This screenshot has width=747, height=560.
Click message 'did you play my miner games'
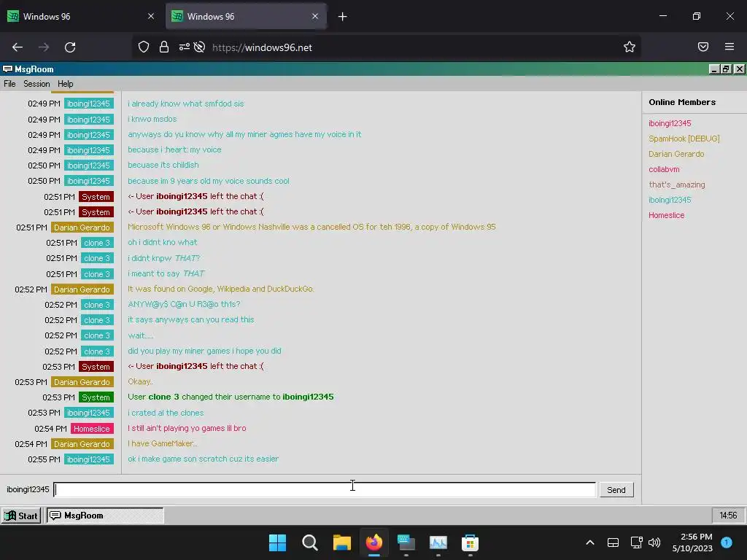point(204,351)
